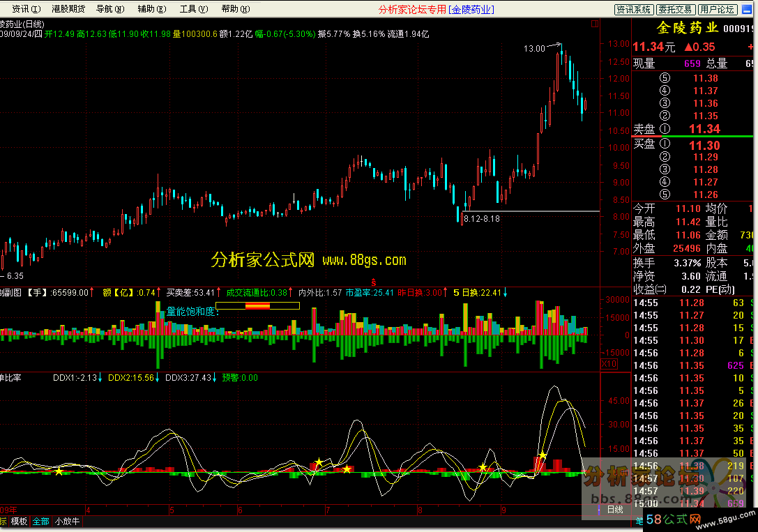Viewport: 758px width, 532px height.
Task: Click the DDX2:15.56 indicator label
Action: click(131, 378)
